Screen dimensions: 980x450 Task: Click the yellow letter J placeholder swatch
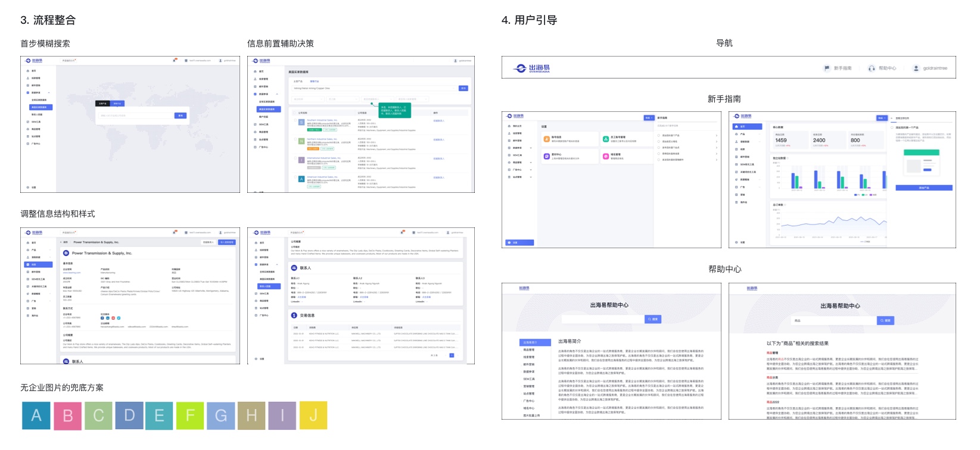[x=313, y=415]
